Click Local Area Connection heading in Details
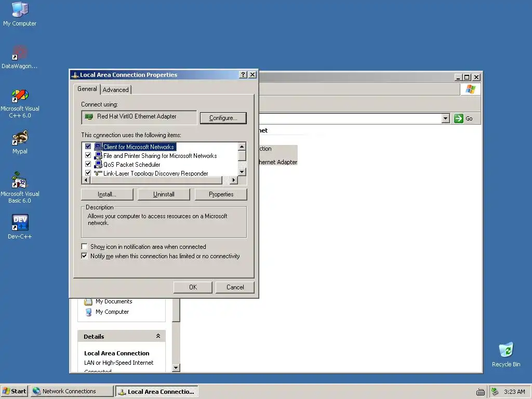This screenshot has width=532, height=399. (x=117, y=353)
